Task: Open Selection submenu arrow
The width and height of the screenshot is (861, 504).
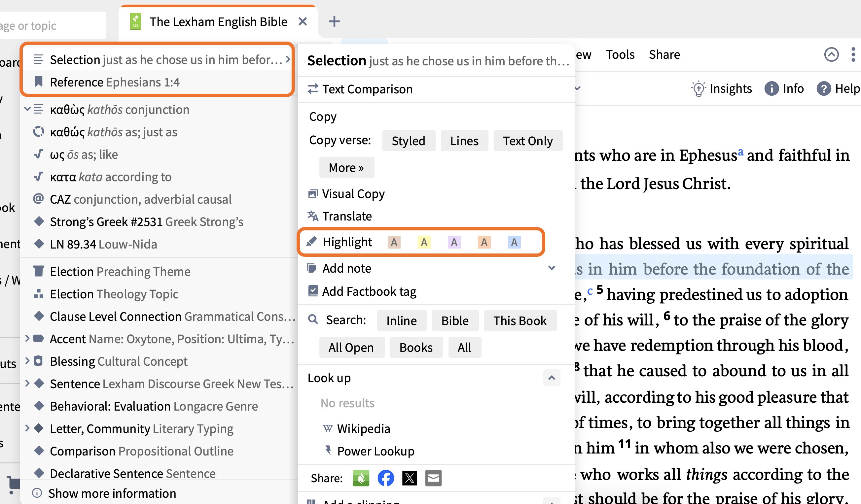Action: point(288,59)
